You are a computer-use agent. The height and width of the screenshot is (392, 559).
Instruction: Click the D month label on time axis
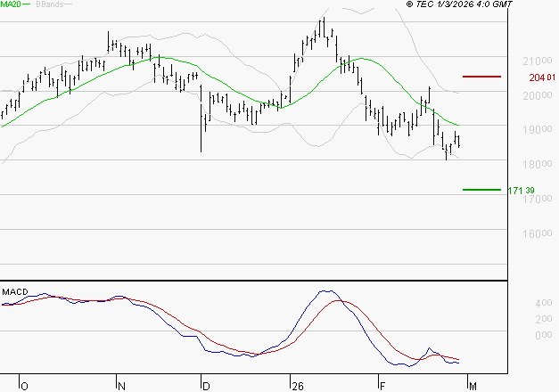[206, 387]
